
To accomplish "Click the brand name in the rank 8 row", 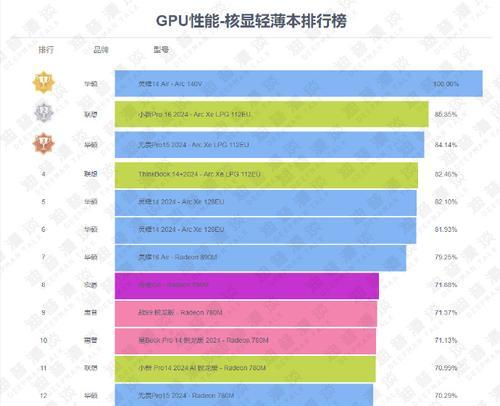I will tap(90, 285).
